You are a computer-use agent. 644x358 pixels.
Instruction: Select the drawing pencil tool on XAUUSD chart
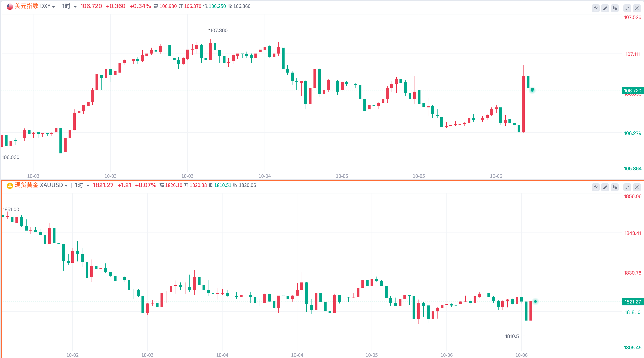pos(605,187)
